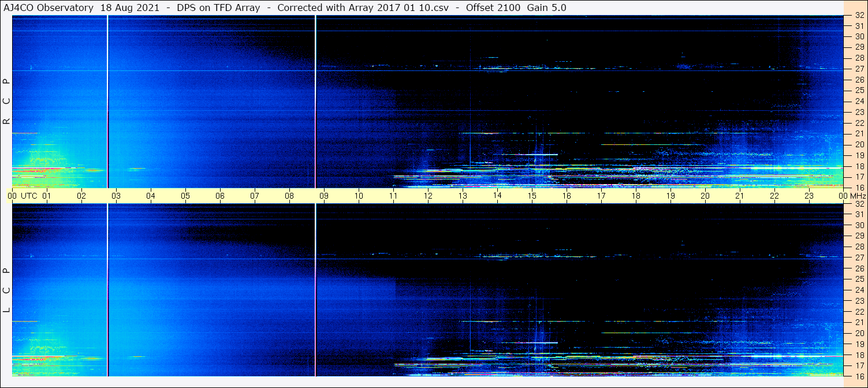The height and width of the screenshot is (388, 868).
Task: Click the white vertical marker near 02:45 in LCP panel
Action: click(108, 290)
